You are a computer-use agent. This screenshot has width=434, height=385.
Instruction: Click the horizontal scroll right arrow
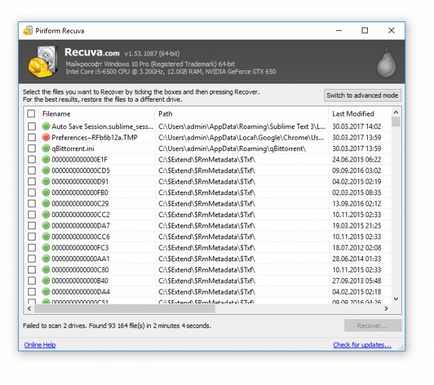[x=386, y=309]
